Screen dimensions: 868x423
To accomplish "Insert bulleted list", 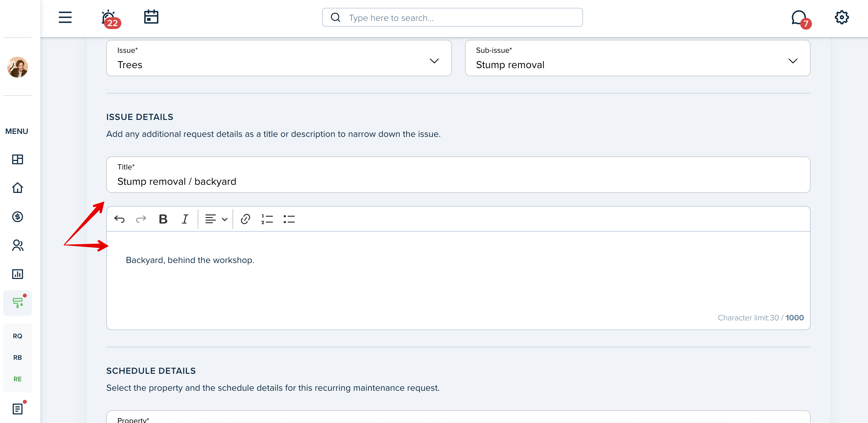I will tap(289, 219).
